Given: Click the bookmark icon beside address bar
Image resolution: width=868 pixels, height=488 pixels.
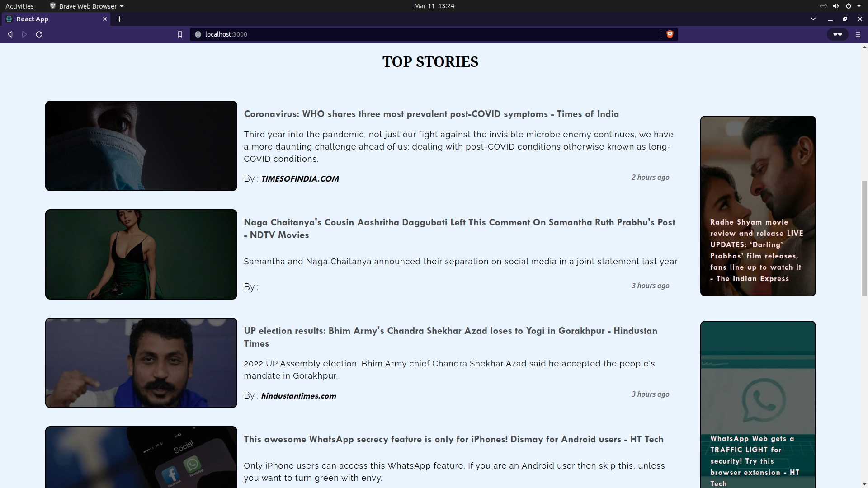Looking at the screenshot, I should tap(180, 34).
